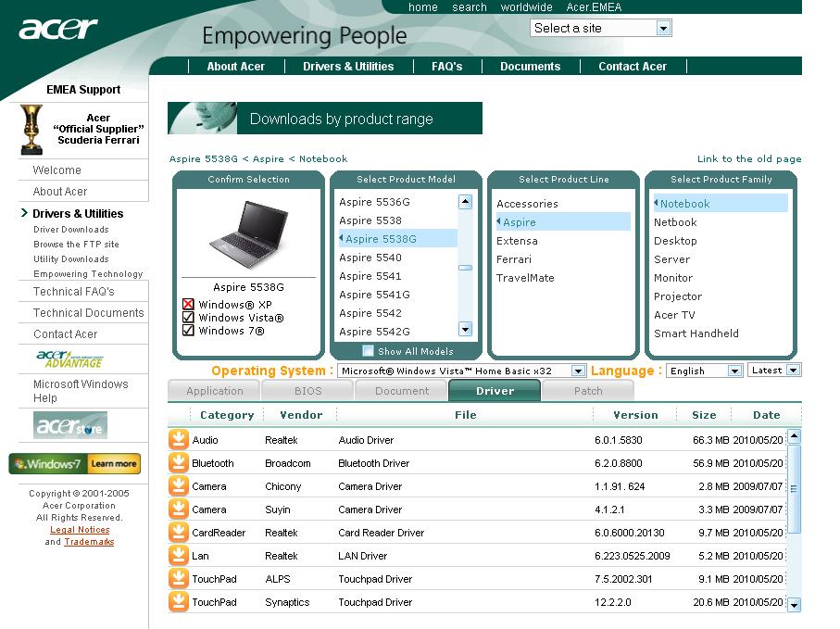
Task: Click the Acer.EMEA header link
Action: [594, 7]
